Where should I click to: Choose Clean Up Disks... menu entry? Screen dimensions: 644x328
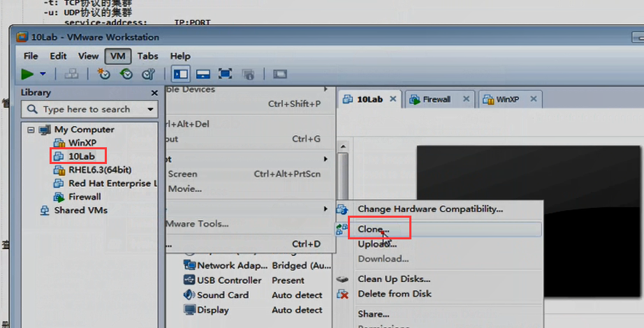click(439, 279)
